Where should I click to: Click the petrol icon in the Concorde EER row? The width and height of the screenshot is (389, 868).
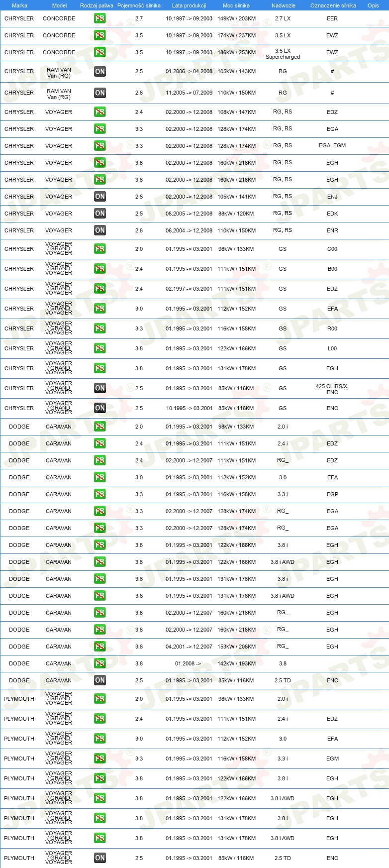100,18
